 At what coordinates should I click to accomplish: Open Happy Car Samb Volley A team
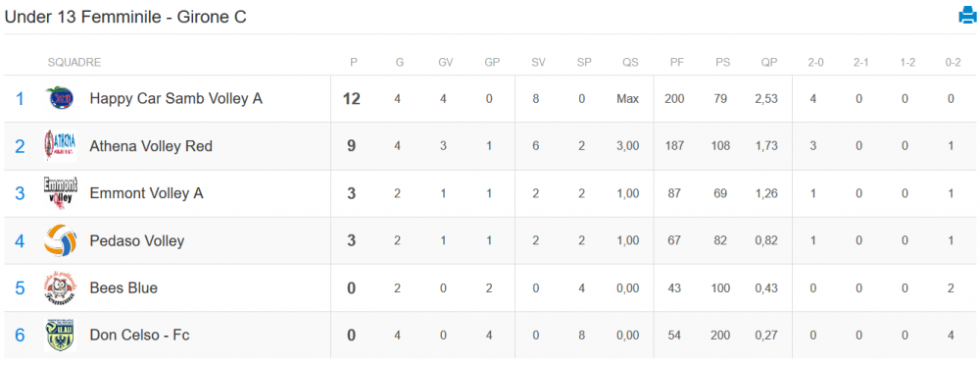176,98
